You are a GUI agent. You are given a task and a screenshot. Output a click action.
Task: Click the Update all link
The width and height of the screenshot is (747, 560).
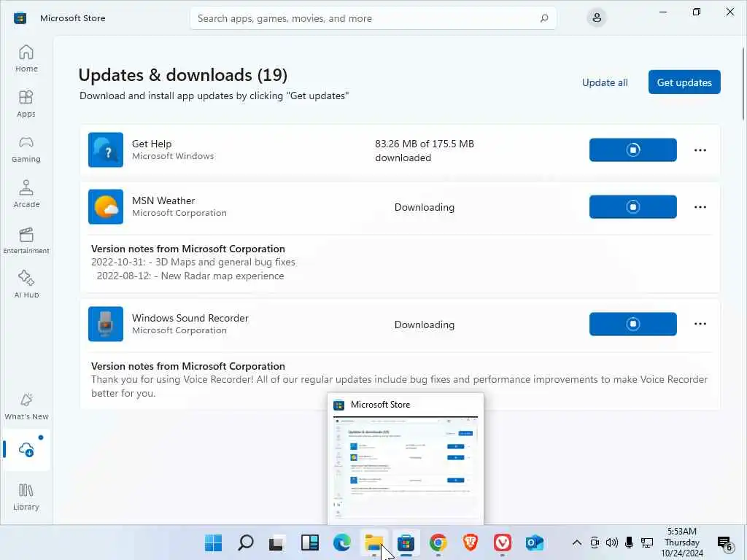tap(605, 82)
